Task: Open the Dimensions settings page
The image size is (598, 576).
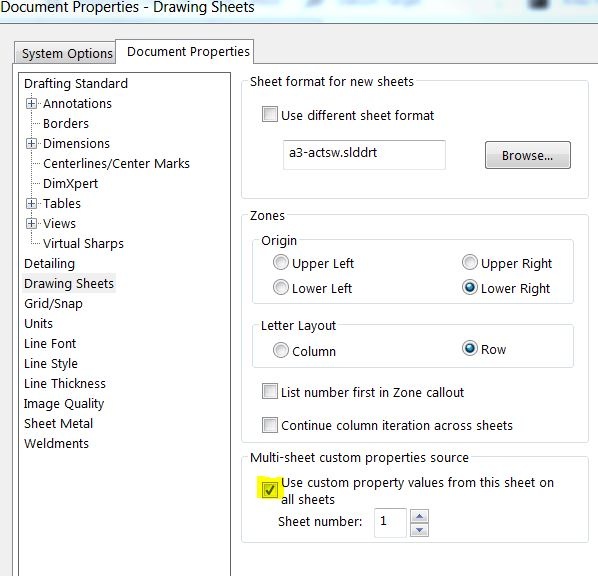Action: tap(76, 144)
